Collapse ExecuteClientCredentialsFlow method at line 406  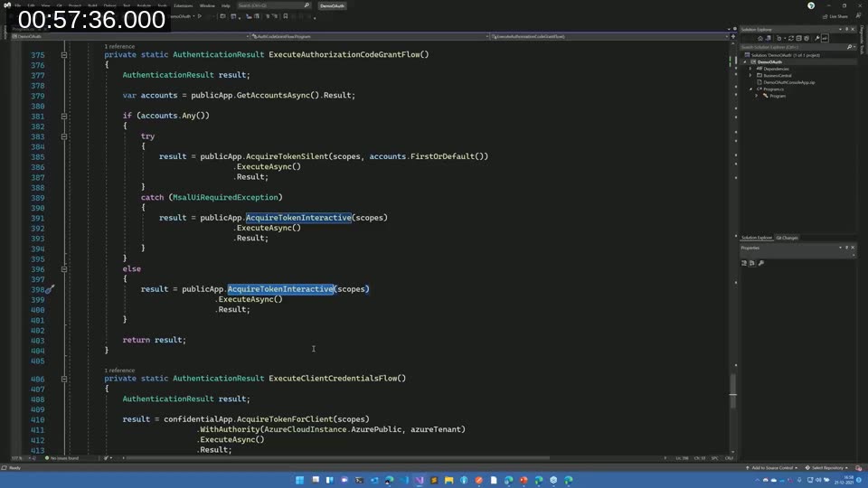click(x=64, y=379)
